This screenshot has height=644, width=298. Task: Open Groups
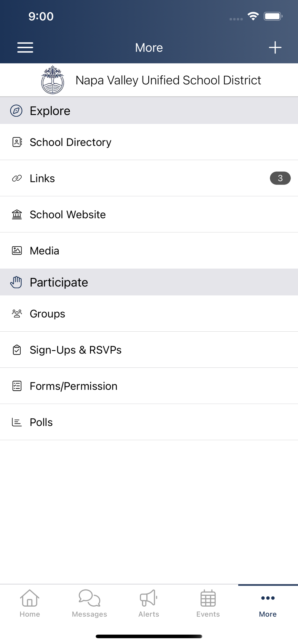point(149,314)
